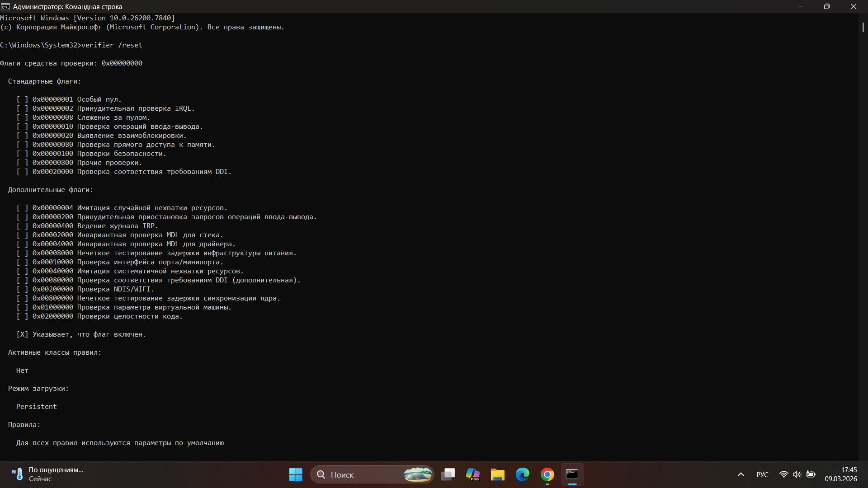The height and width of the screenshot is (488, 868).
Task: Open the Wi-Fi network status icon
Action: (x=783, y=474)
